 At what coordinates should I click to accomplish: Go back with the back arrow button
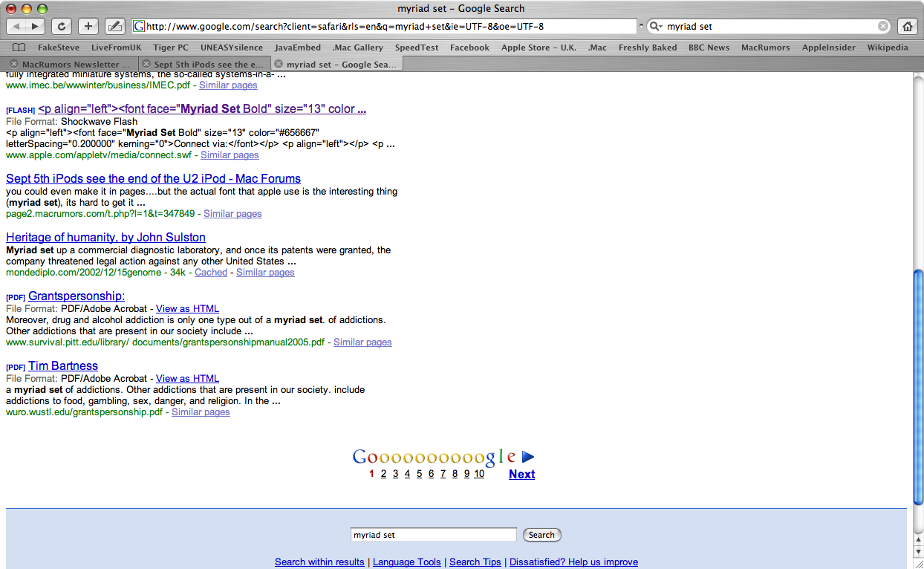(x=16, y=26)
